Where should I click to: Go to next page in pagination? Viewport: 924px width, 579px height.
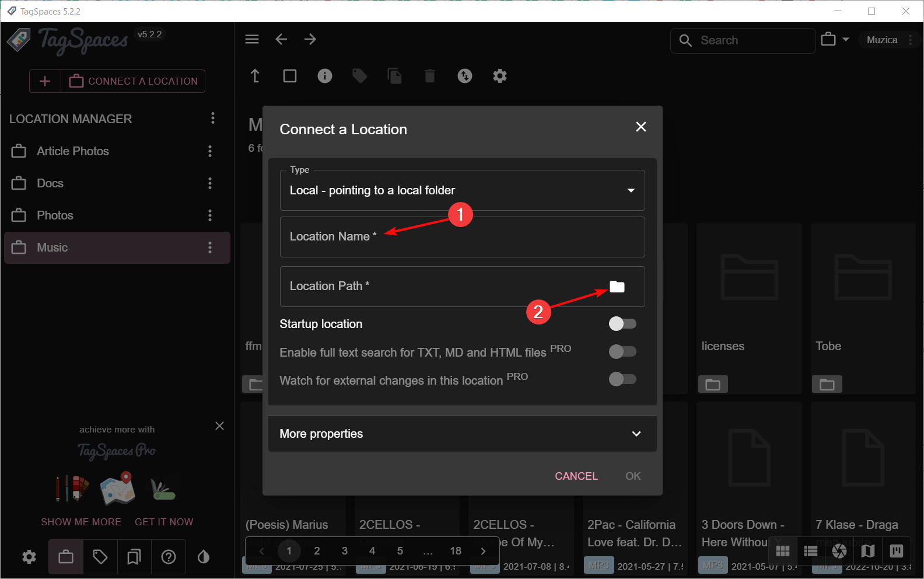483,550
